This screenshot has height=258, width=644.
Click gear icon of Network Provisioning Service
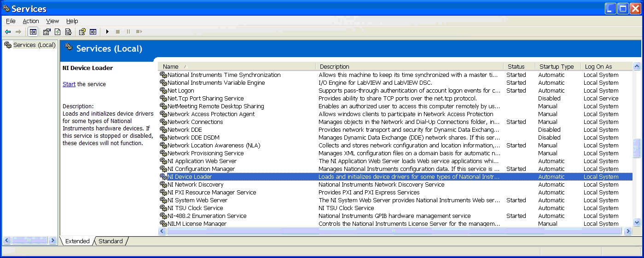(163, 153)
